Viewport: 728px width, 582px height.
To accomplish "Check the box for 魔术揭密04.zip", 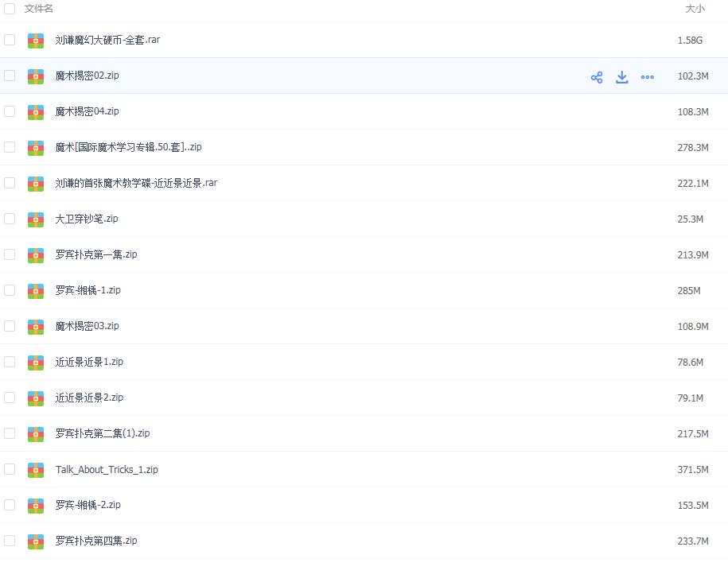I will tap(10, 111).
